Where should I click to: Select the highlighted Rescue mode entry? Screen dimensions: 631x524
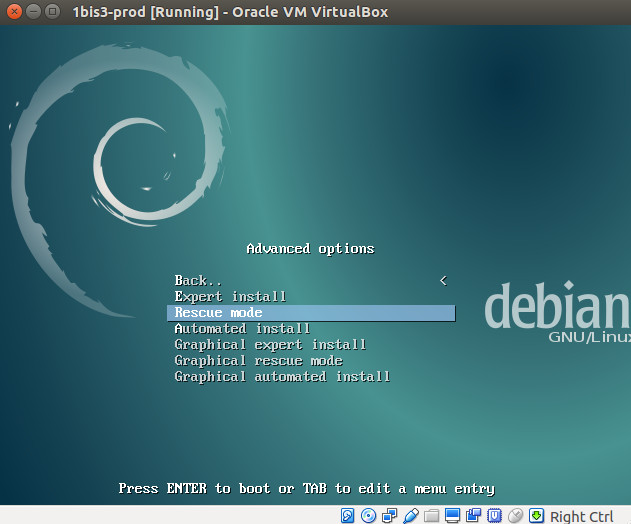click(310, 313)
